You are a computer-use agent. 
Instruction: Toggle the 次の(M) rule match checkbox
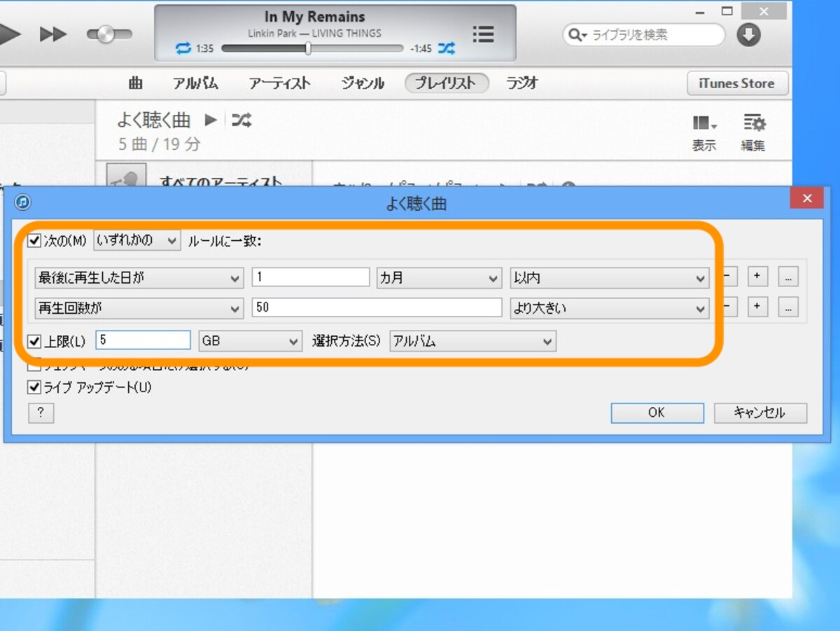click(34, 241)
